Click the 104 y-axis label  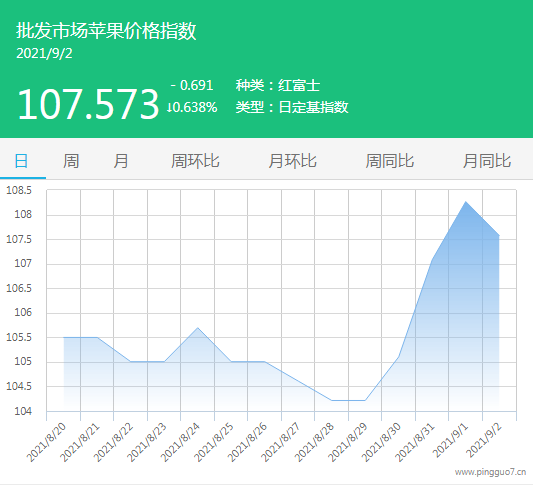point(23,411)
